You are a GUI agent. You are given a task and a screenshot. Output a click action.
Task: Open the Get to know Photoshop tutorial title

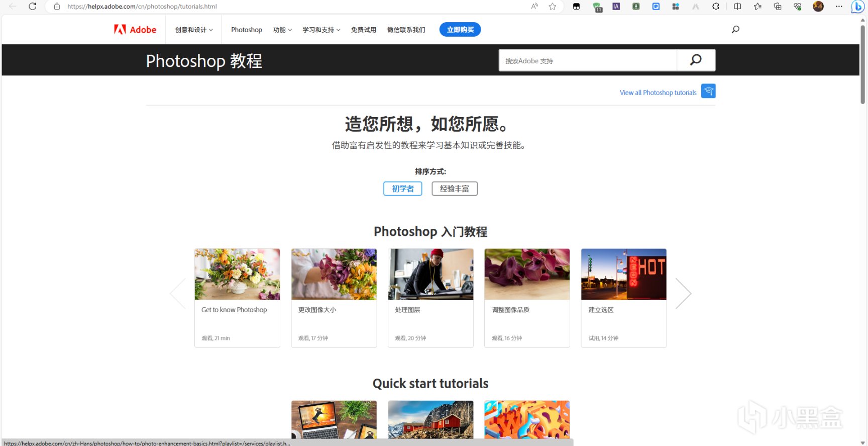pos(234,310)
